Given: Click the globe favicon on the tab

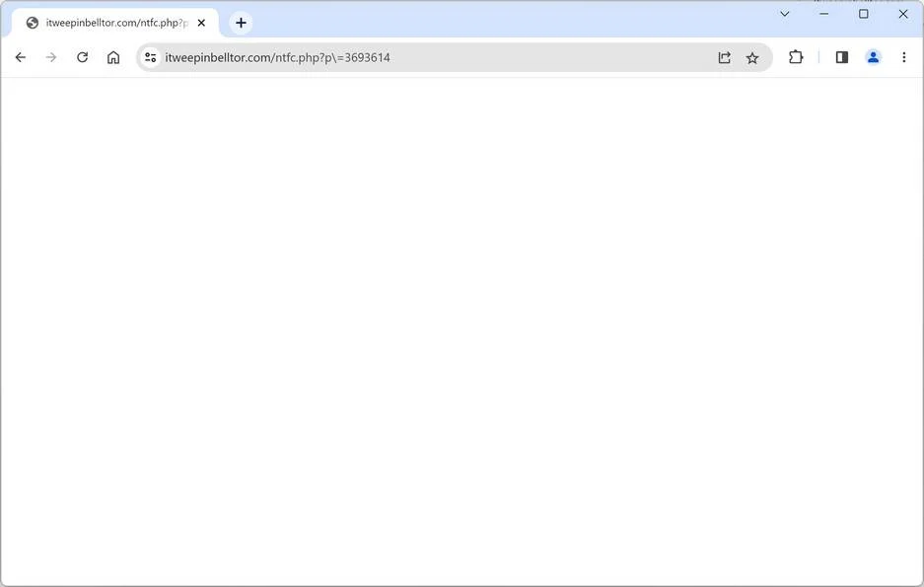Looking at the screenshot, I should pyautogui.click(x=33, y=23).
